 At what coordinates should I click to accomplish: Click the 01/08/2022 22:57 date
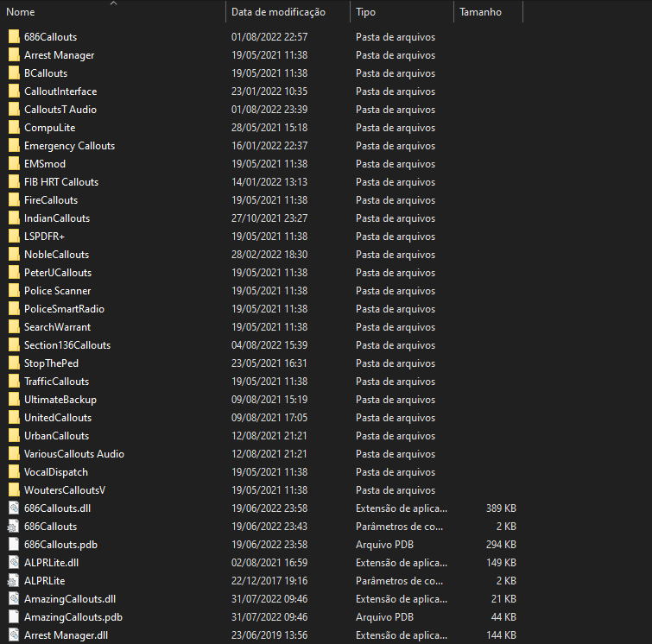[x=269, y=36]
